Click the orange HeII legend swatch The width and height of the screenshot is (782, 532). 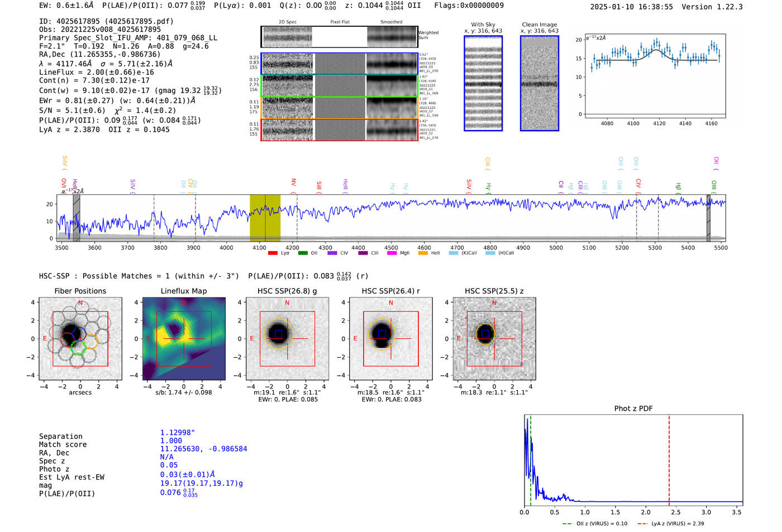tap(423, 253)
